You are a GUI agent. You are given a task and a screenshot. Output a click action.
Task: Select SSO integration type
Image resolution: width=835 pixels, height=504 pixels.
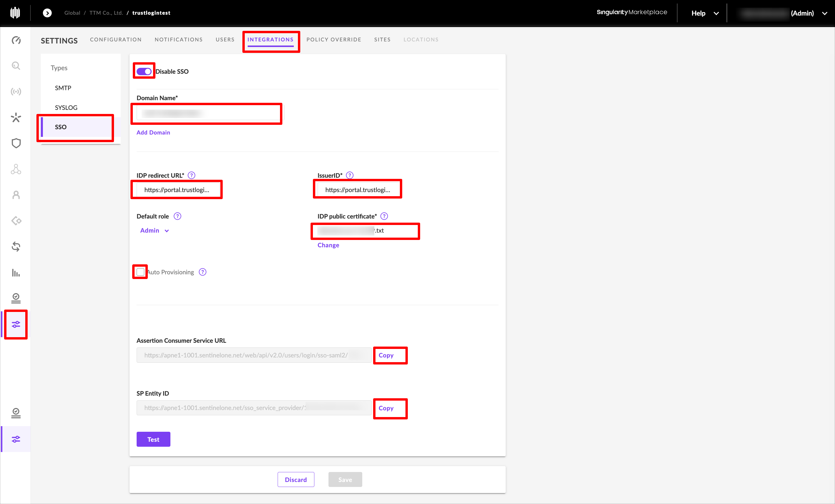[x=81, y=127]
